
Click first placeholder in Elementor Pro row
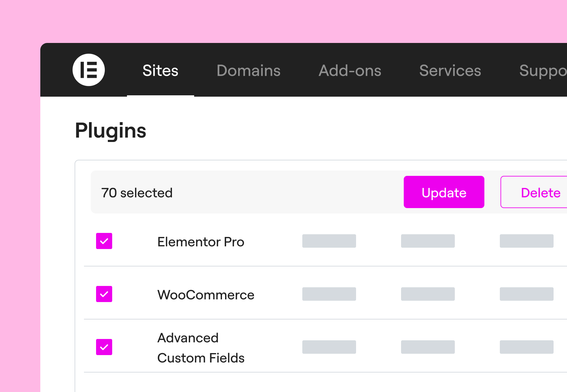pyautogui.click(x=329, y=241)
